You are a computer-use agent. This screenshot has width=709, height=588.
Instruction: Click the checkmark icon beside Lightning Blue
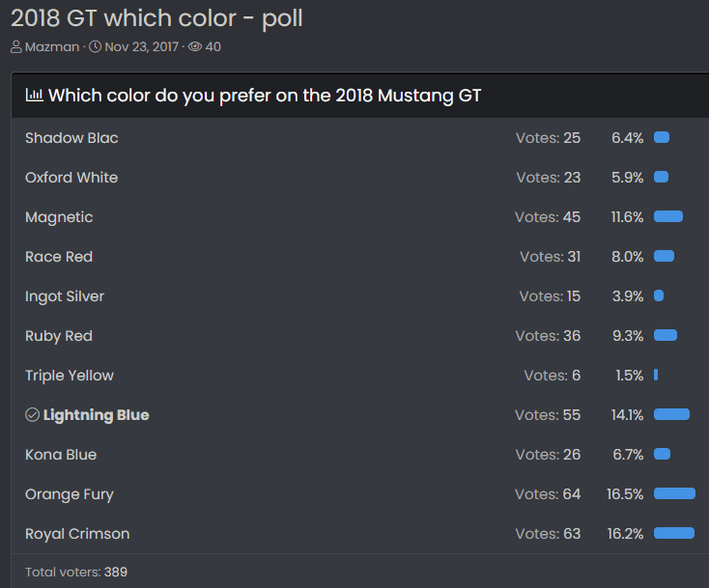click(32, 414)
